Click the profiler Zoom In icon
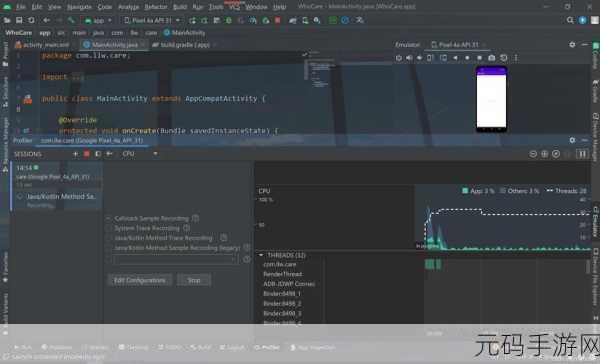Image resolution: width=600 pixels, height=364 pixels. point(544,154)
